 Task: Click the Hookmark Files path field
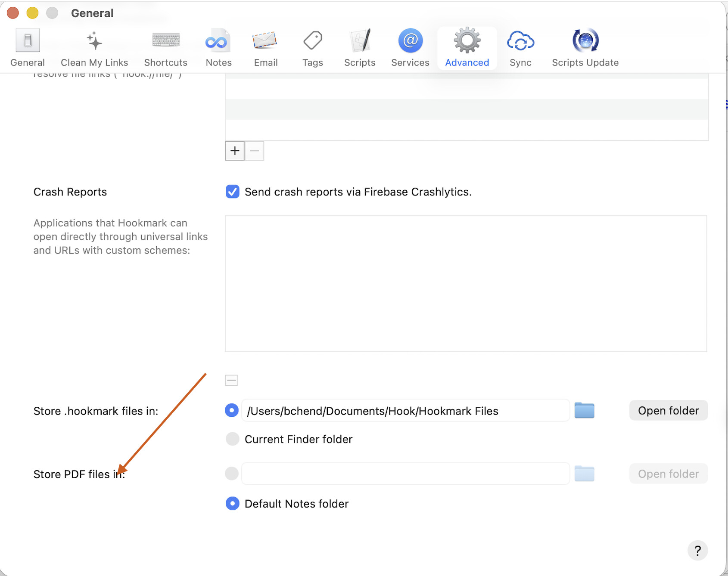(405, 411)
